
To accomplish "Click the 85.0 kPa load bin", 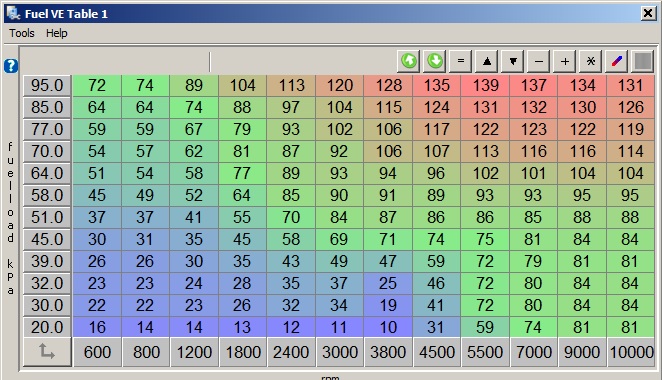I will [47, 108].
